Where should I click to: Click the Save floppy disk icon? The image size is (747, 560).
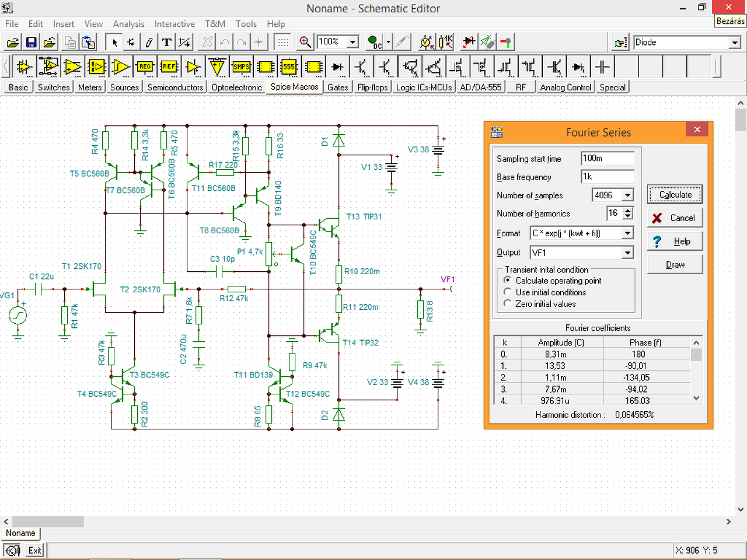coord(32,42)
